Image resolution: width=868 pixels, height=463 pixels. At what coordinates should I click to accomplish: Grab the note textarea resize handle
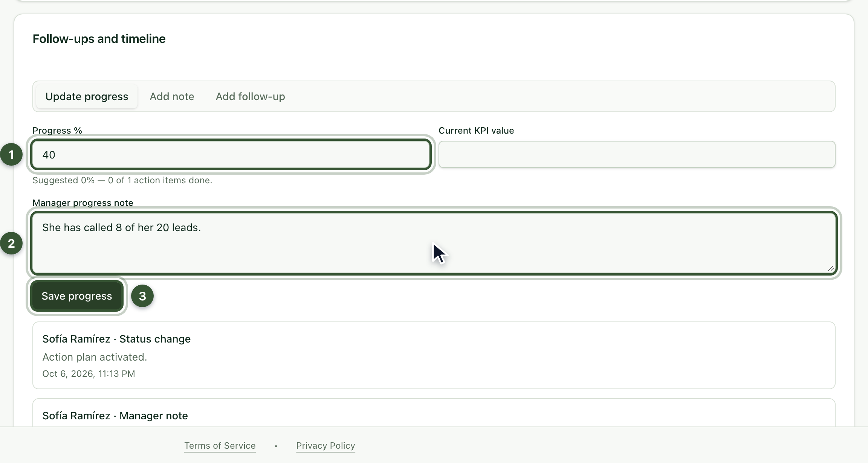(831, 268)
